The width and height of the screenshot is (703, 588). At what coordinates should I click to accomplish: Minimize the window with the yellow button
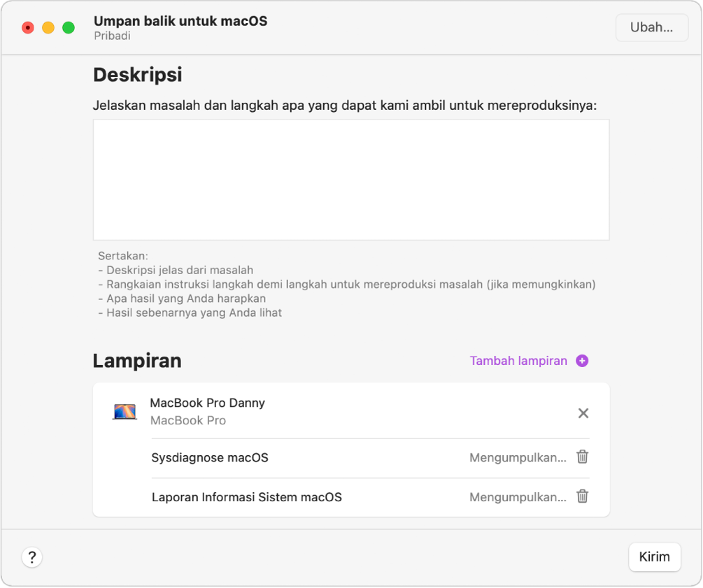point(48,28)
